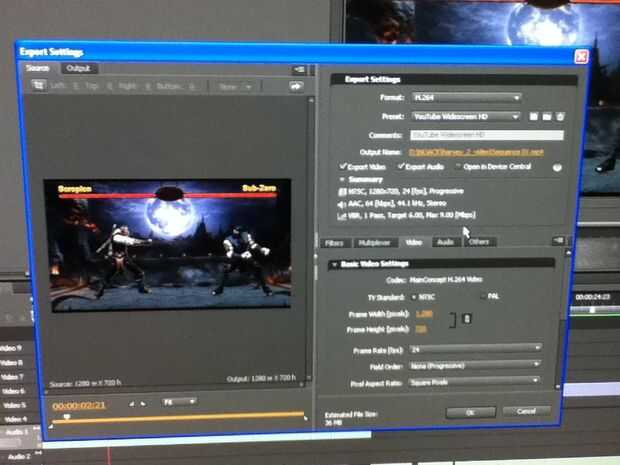The image size is (620, 465).
Task: Click the playhead marker on preview timeline
Action: pos(67,417)
